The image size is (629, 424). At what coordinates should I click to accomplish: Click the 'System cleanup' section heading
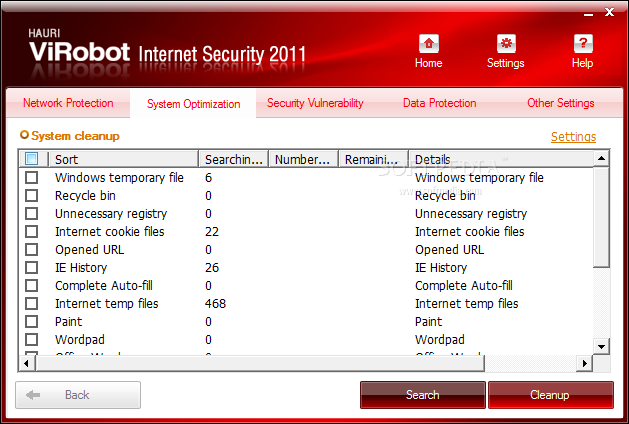click(75, 136)
